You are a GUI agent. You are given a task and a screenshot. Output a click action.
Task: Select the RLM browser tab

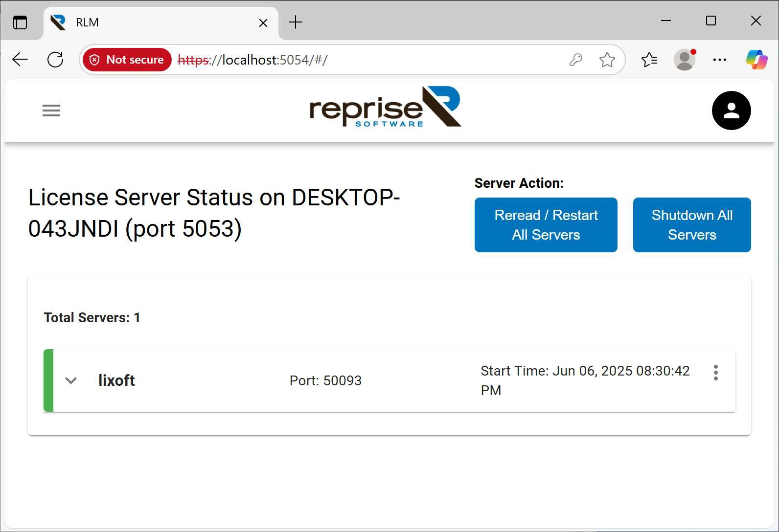[x=161, y=22]
